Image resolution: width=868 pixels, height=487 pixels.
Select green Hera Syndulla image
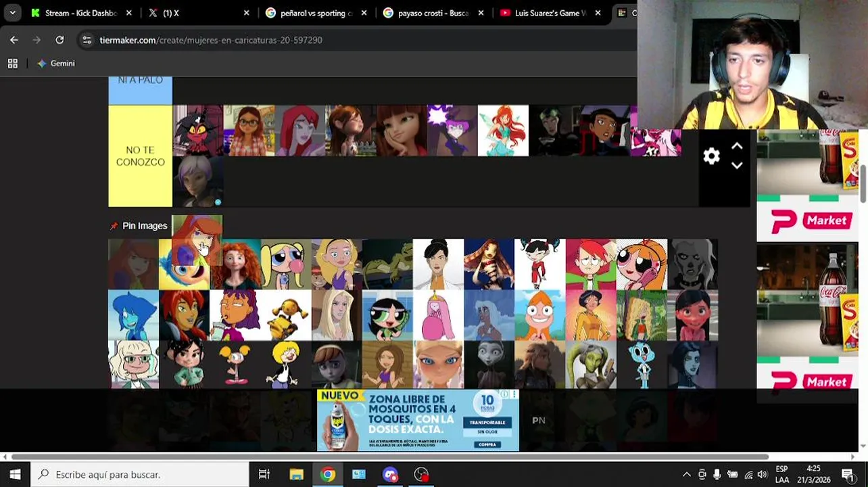[591, 365]
